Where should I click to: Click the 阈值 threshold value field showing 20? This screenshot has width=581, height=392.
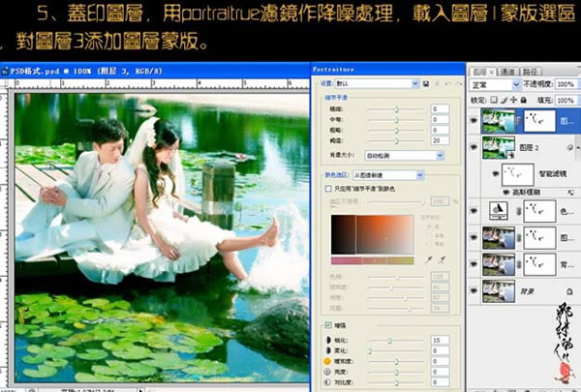[x=441, y=140]
